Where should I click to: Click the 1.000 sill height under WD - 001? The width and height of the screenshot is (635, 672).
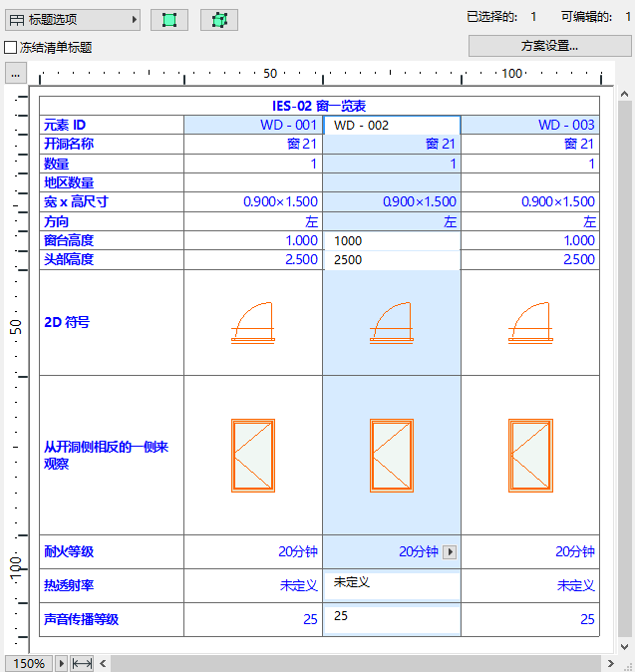pyautogui.click(x=253, y=240)
